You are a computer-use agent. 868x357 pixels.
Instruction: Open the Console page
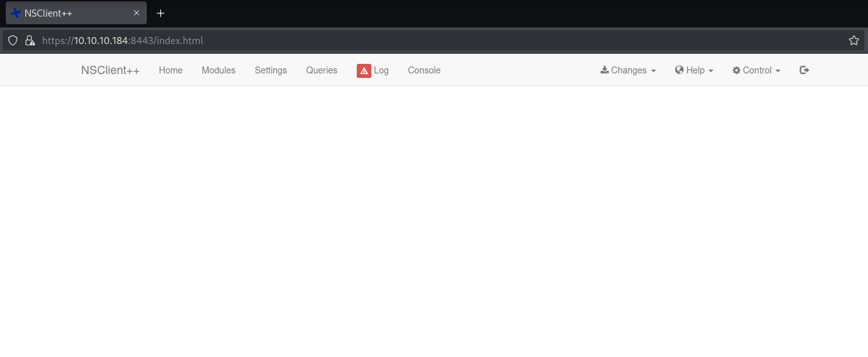coord(424,70)
